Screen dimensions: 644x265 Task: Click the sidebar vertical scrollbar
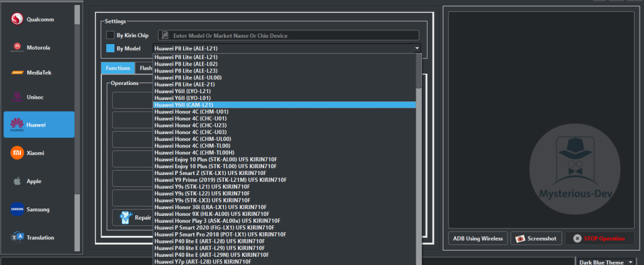click(x=77, y=127)
